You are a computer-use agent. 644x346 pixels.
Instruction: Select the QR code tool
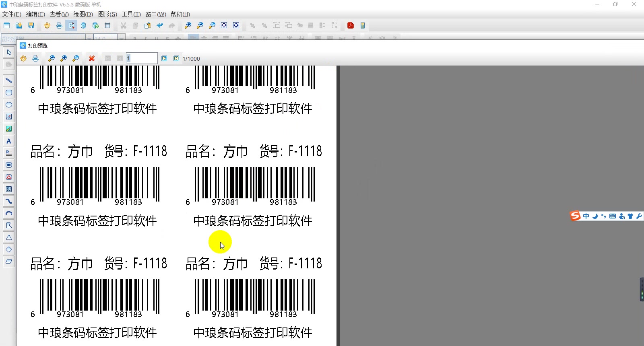[x=9, y=189]
